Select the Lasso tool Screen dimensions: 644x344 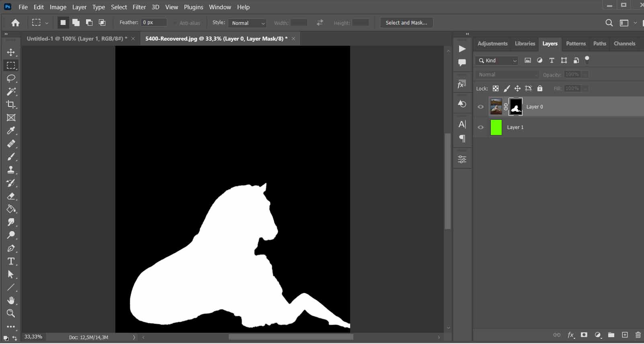pyautogui.click(x=11, y=78)
